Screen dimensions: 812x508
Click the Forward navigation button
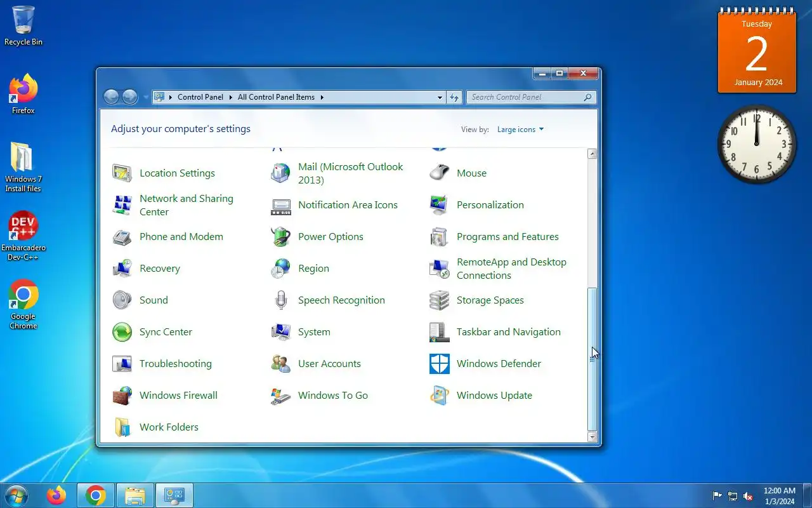tap(129, 97)
